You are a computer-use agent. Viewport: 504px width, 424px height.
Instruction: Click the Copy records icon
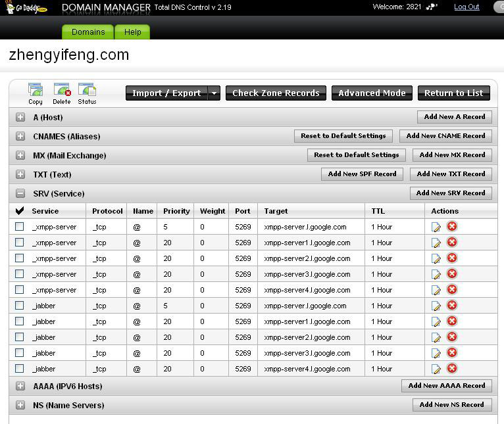pyautogui.click(x=36, y=93)
